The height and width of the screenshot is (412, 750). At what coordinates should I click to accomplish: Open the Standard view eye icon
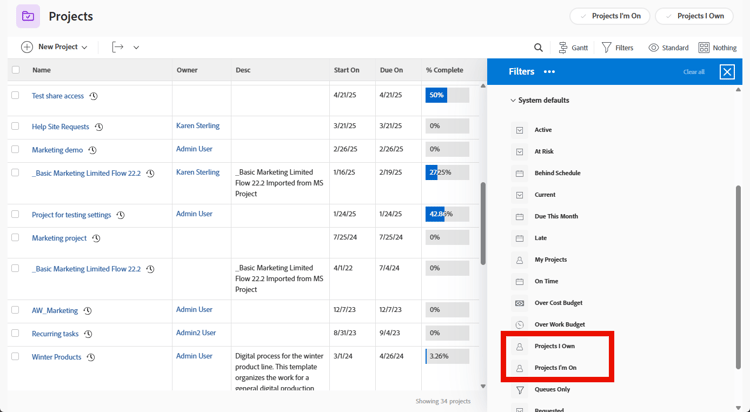[653, 47]
